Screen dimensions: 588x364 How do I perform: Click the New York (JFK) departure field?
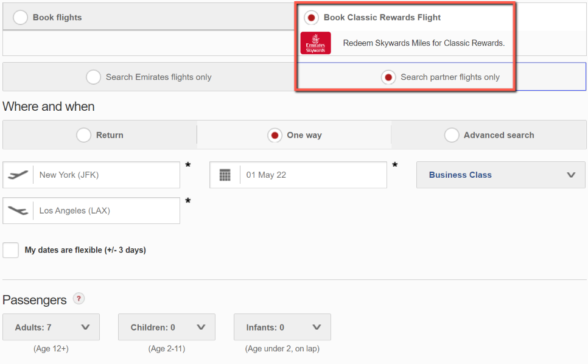pos(91,175)
